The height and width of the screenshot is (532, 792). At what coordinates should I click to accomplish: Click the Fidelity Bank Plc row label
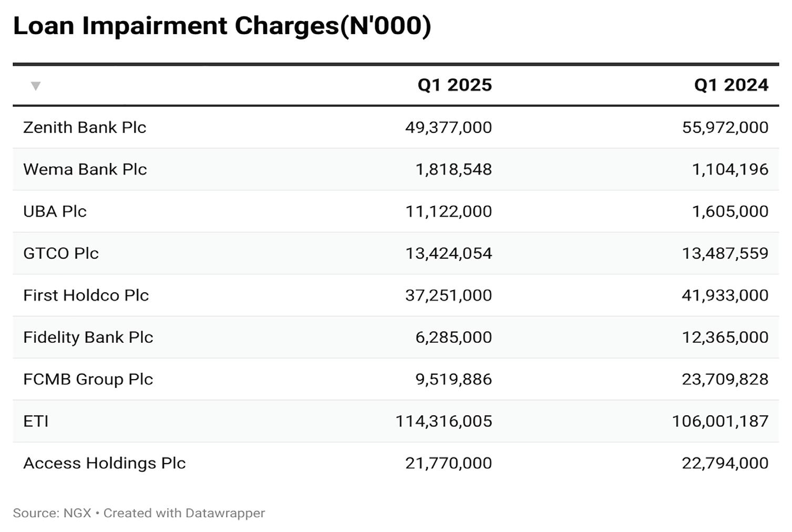(88, 337)
